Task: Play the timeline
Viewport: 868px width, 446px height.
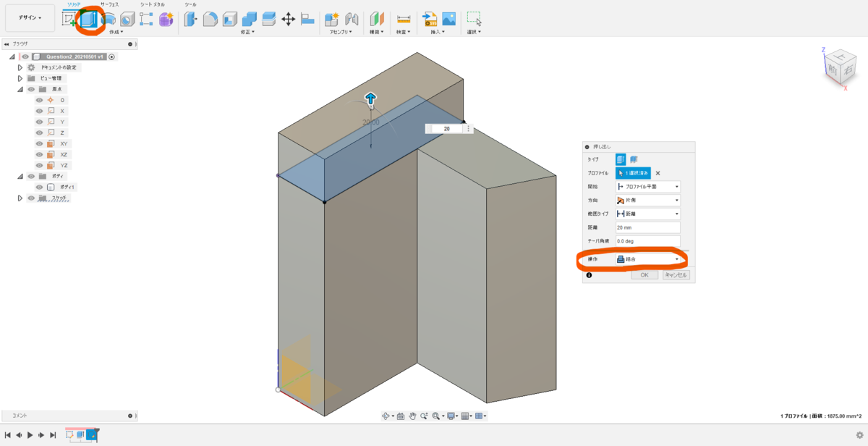Action: pyautogui.click(x=30, y=435)
